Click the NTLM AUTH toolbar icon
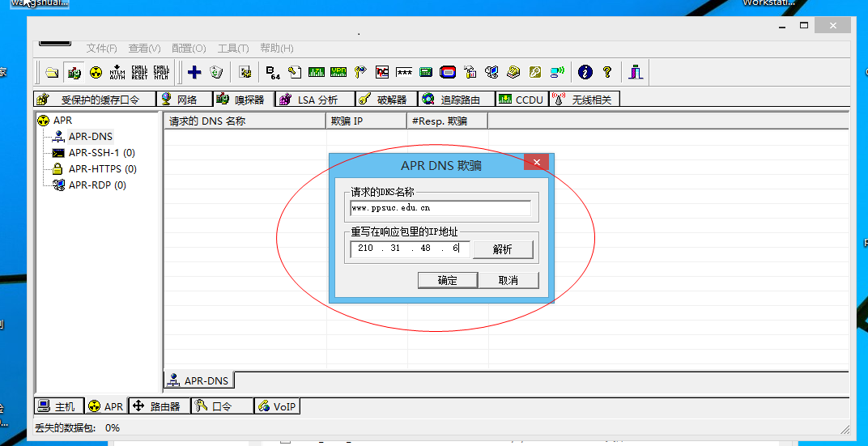This screenshot has height=446, width=868. [117, 72]
